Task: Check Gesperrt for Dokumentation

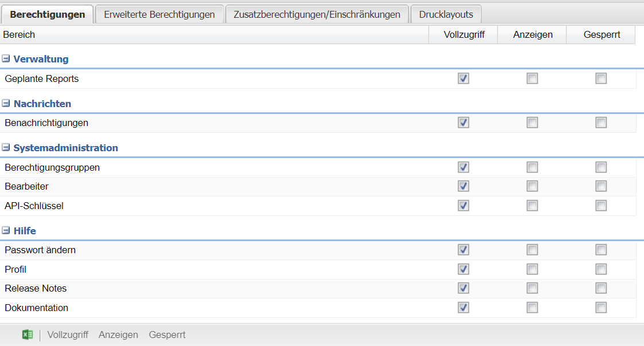Action: pyautogui.click(x=601, y=308)
